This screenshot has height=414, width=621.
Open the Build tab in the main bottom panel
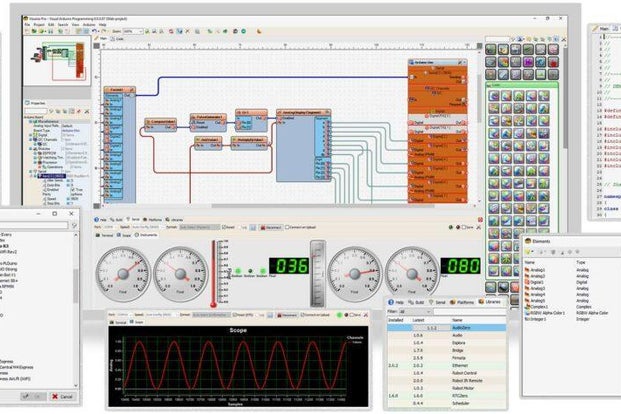click(x=116, y=219)
